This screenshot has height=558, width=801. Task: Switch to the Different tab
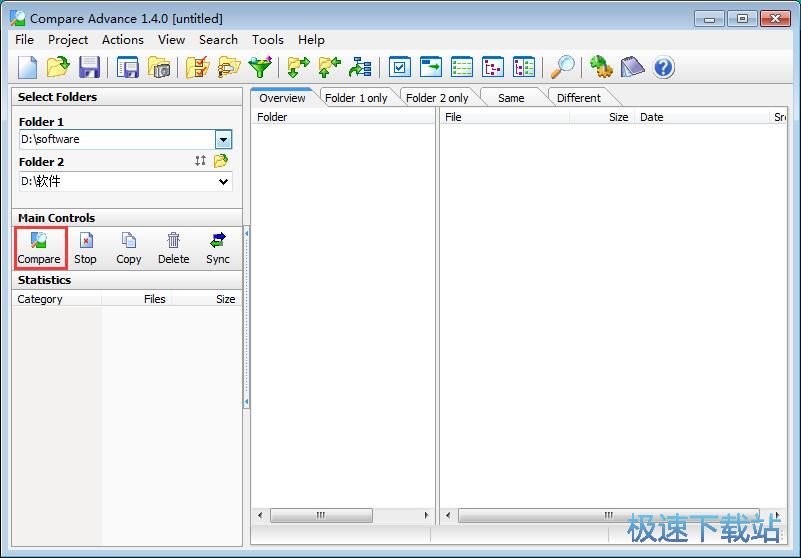(x=578, y=98)
